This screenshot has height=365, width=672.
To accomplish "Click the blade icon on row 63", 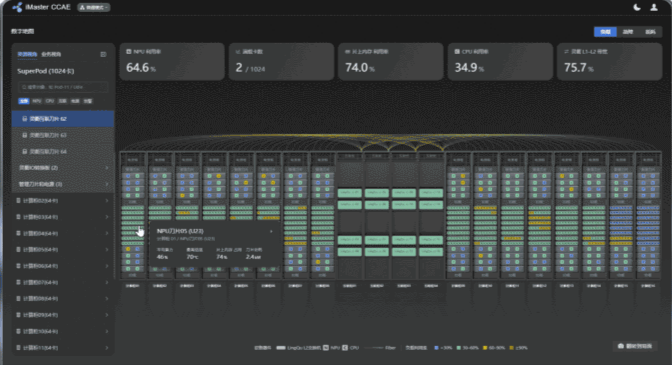I will click(x=24, y=135).
